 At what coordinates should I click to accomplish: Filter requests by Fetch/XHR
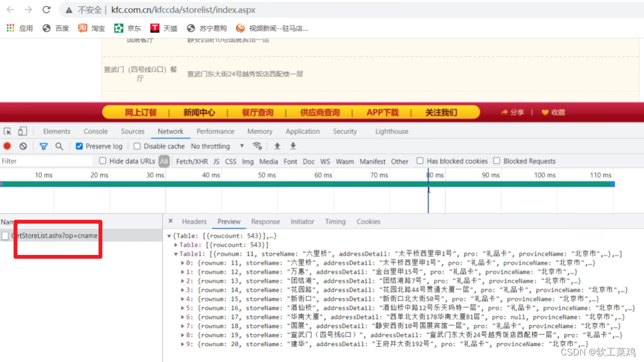pos(192,161)
